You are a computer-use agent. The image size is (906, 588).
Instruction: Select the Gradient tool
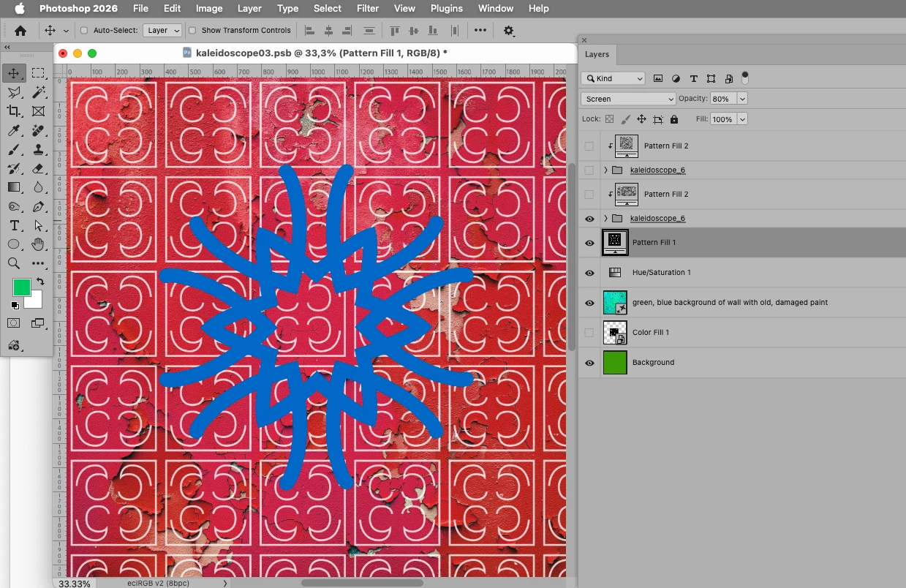point(14,187)
